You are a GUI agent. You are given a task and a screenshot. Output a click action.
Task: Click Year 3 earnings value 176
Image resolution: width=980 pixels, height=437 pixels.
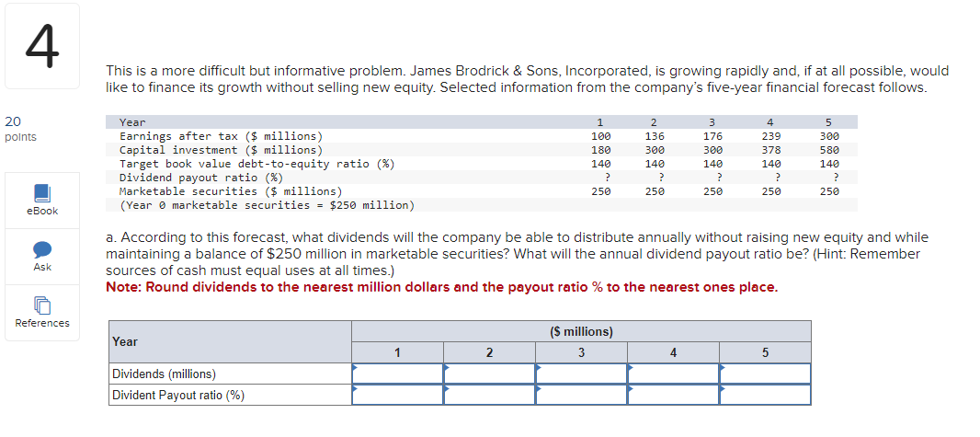tap(712, 136)
